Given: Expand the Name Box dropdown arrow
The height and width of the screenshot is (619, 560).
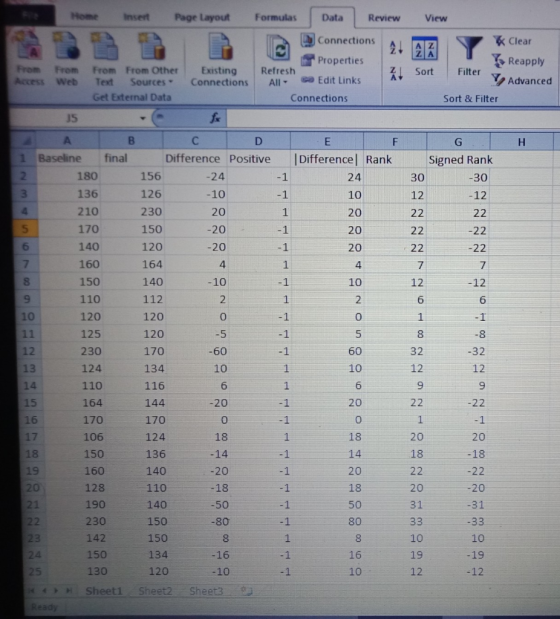Looking at the screenshot, I should pos(142,118).
